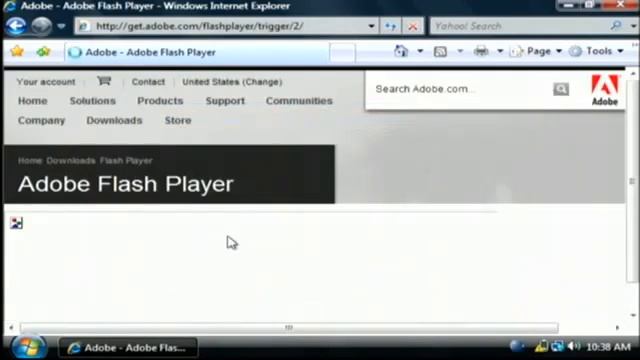The image size is (640, 360).
Task: Select the Adobe - Adobe Flash Player tab
Action: coord(196,53)
